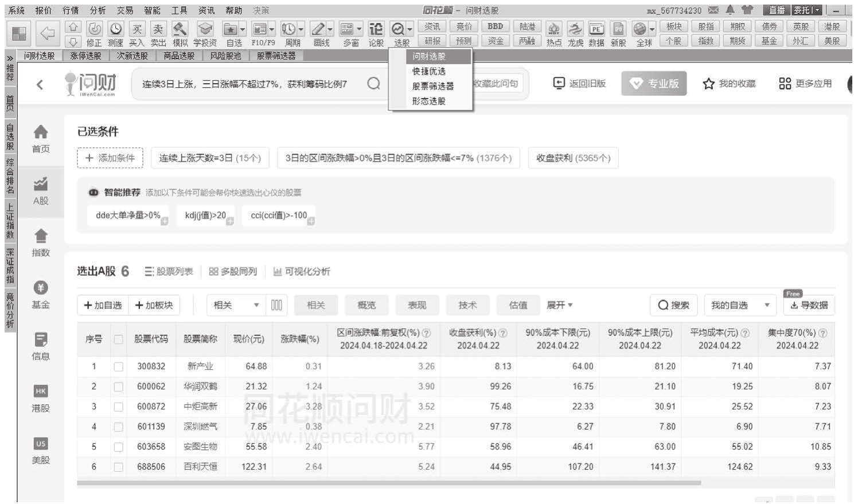Click the 返回旧版 link
The height and width of the screenshot is (504, 854).
click(579, 83)
